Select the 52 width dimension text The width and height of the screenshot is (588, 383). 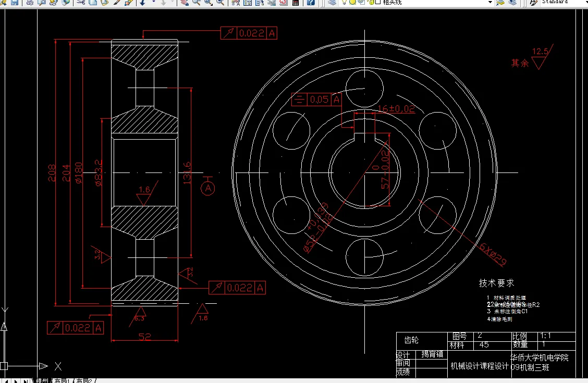(145, 337)
